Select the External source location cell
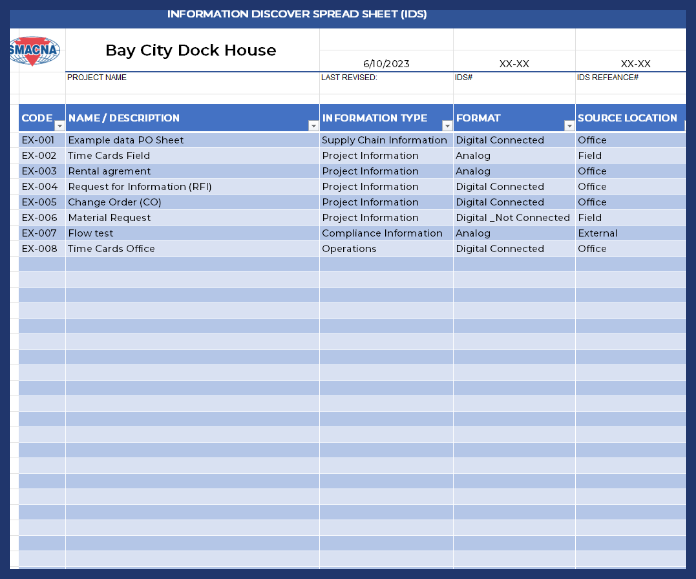The image size is (696, 579). tap(631, 234)
